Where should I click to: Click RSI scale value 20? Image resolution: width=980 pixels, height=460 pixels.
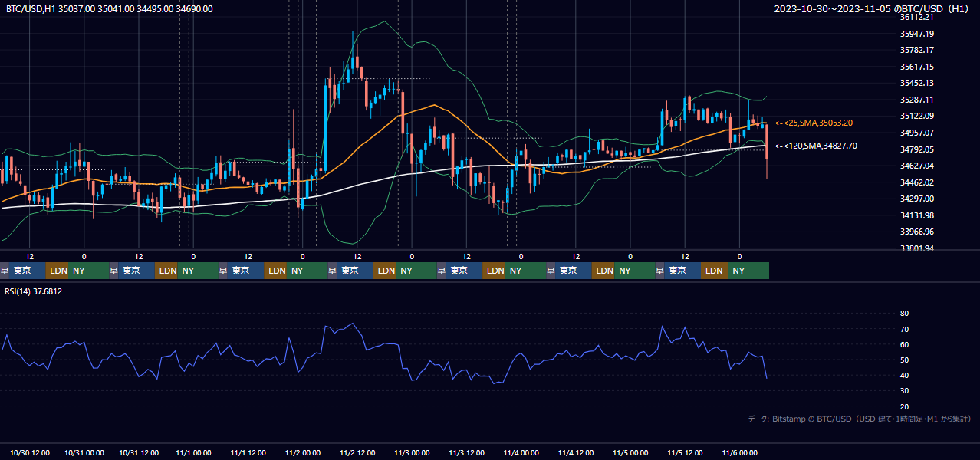904,406
